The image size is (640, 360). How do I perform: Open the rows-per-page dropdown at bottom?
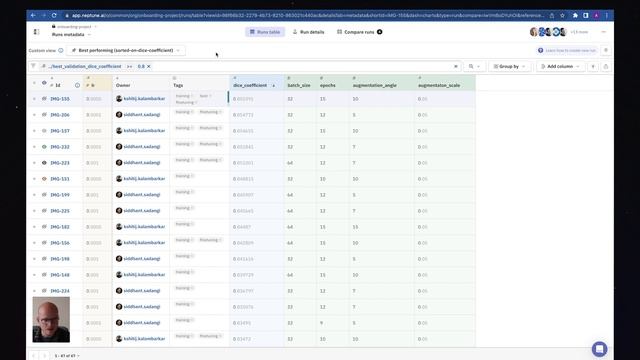point(67,356)
